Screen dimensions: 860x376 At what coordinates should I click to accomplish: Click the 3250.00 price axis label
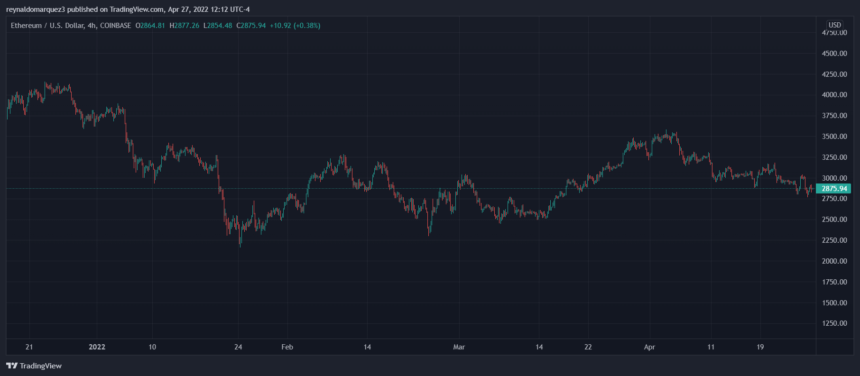835,157
